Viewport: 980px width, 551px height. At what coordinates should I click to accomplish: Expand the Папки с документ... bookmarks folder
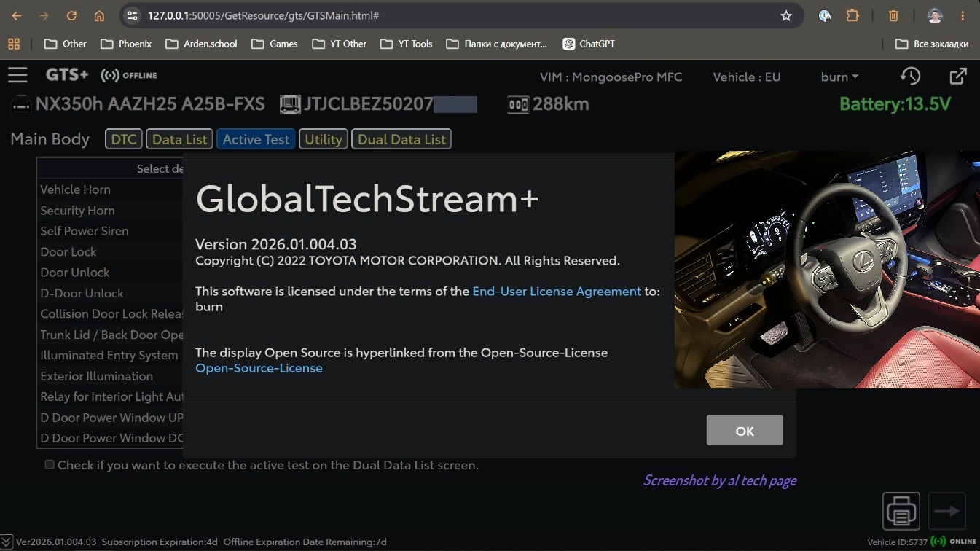[x=497, y=44]
